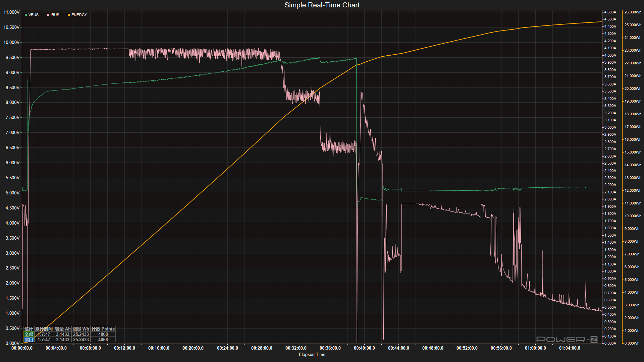Toggle the IBUS series legend label
Image resolution: width=644 pixels, height=362 pixels.
[x=55, y=15]
